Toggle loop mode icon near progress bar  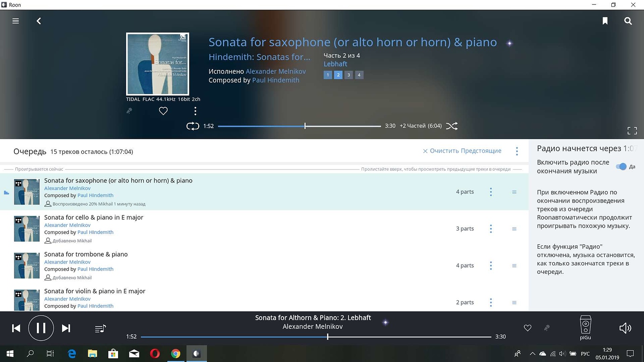point(193,126)
